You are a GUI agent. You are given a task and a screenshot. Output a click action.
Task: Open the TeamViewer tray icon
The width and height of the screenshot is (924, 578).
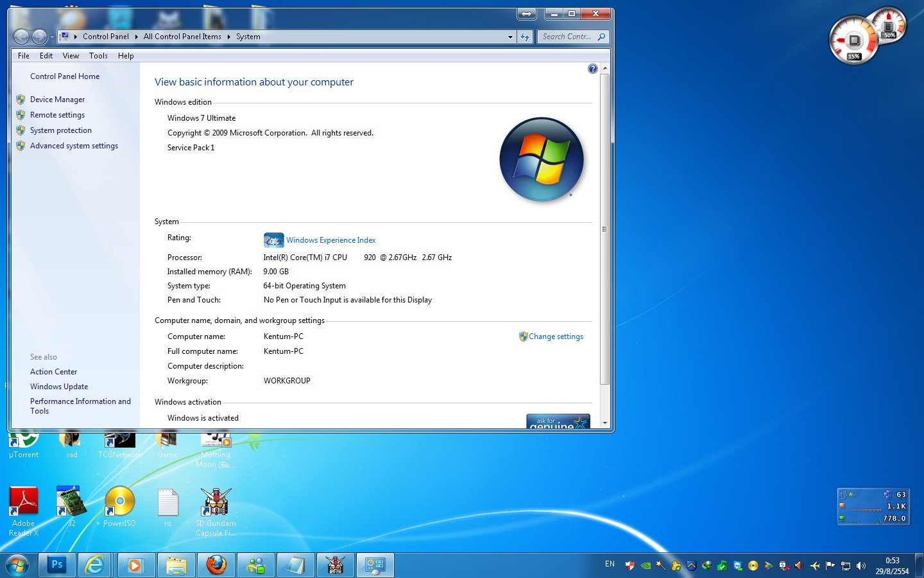pos(738,566)
